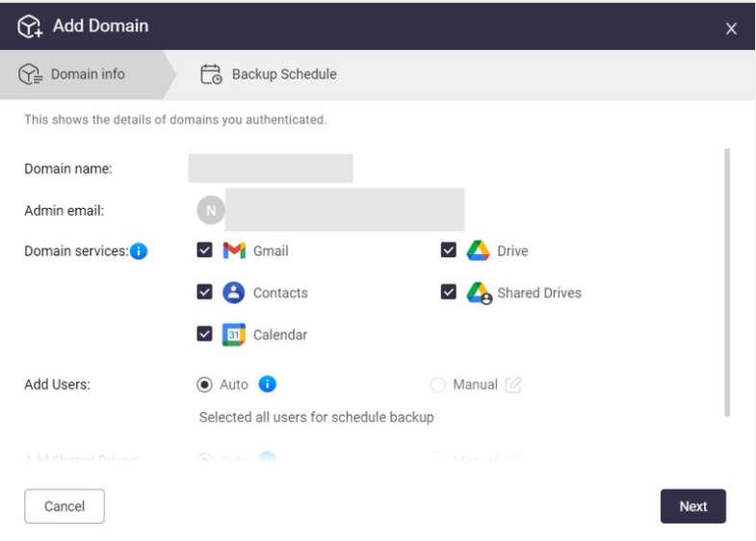Switch to the Backup Schedule step
Screen dimensions: 756x541
(x=269, y=74)
